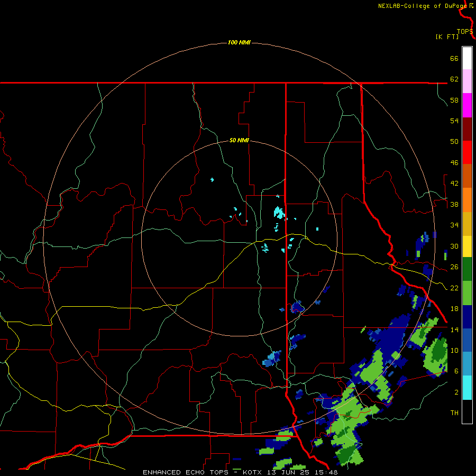476x476 pixels.
Task: Select the black TH legend color band
Action: coord(467,411)
